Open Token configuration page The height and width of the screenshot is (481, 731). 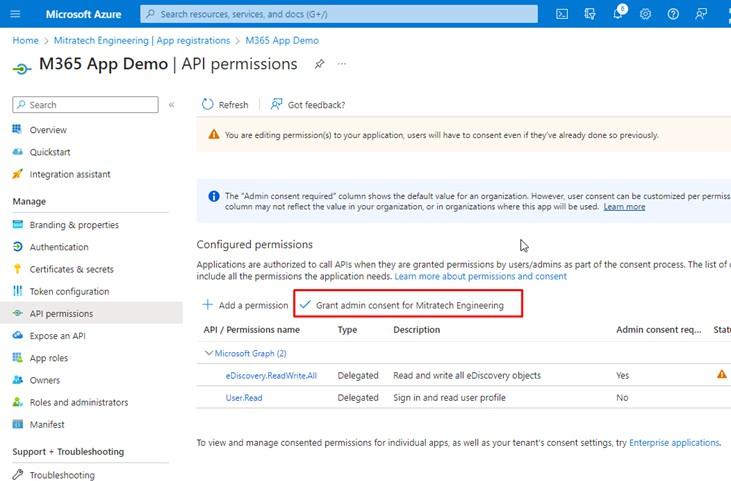click(69, 291)
